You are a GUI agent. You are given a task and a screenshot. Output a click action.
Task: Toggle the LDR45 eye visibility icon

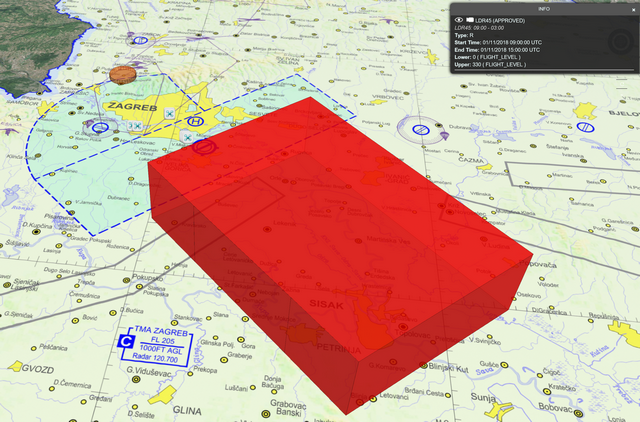(458, 20)
